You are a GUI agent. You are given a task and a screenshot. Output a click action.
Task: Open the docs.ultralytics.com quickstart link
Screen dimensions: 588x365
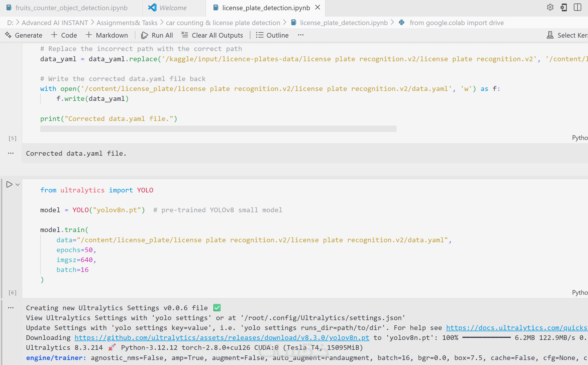516,328
